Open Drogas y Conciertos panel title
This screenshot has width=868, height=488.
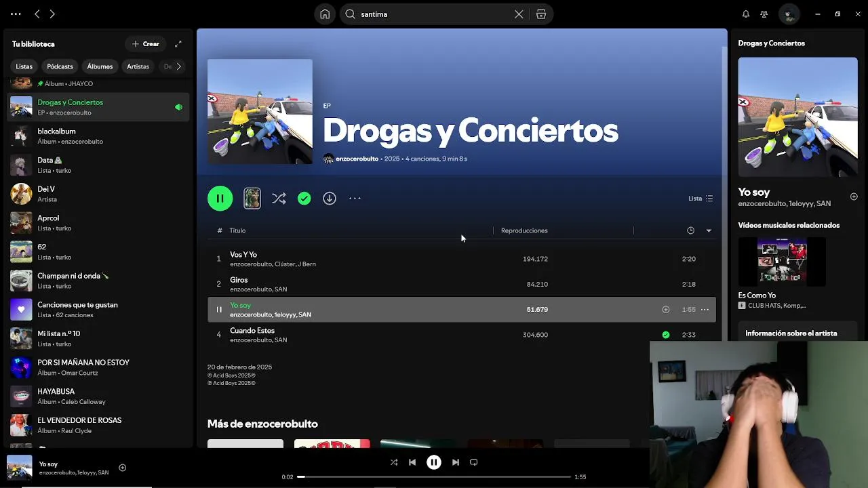click(771, 43)
